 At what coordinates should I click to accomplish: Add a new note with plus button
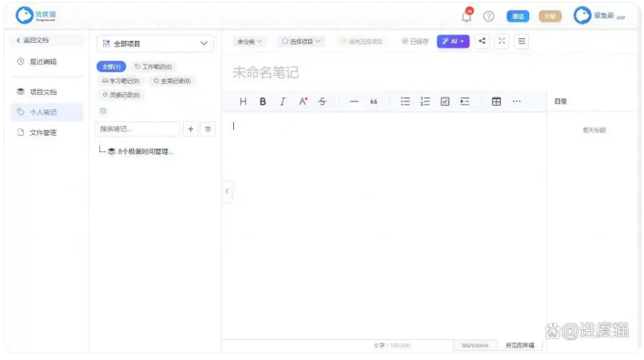pyautogui.click(x=190, y=129)
